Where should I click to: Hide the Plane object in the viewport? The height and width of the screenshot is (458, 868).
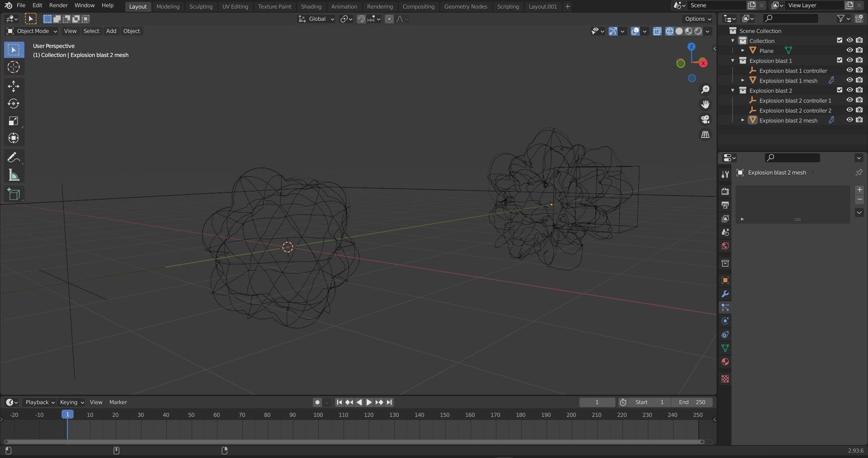coord(850,50)
